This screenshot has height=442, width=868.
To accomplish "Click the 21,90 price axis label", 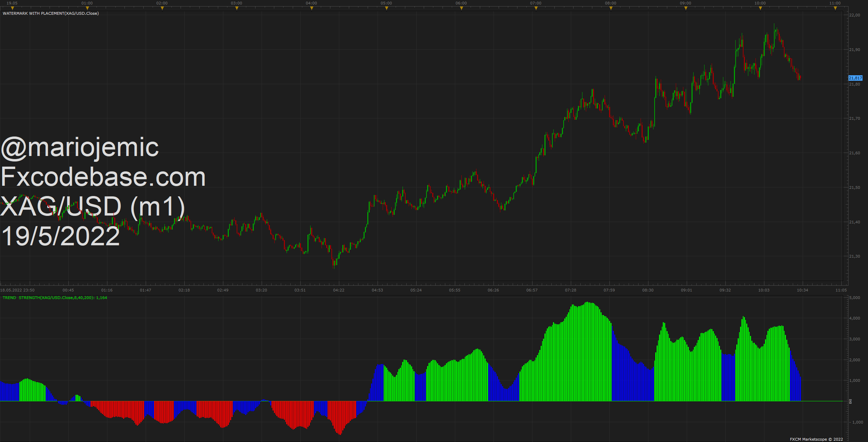I will pos(855,50).
